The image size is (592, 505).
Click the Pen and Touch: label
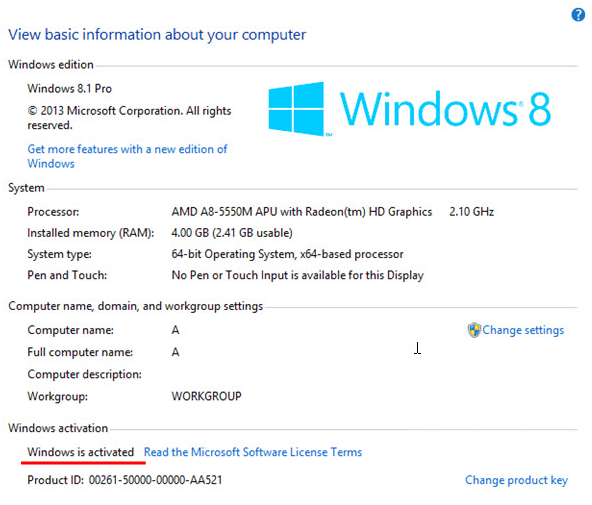67,275
